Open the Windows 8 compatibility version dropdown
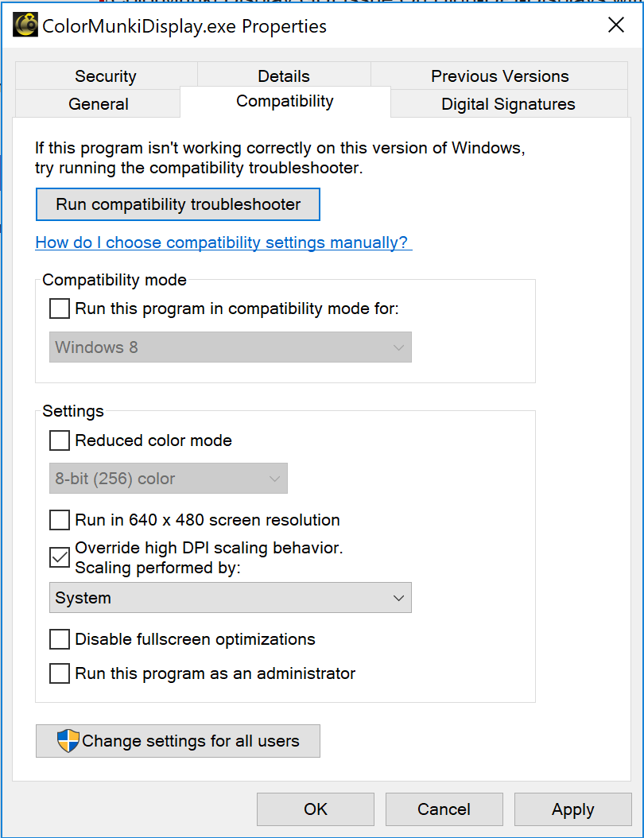This screenshot has height=838, width=644. [x=231, y=347]
